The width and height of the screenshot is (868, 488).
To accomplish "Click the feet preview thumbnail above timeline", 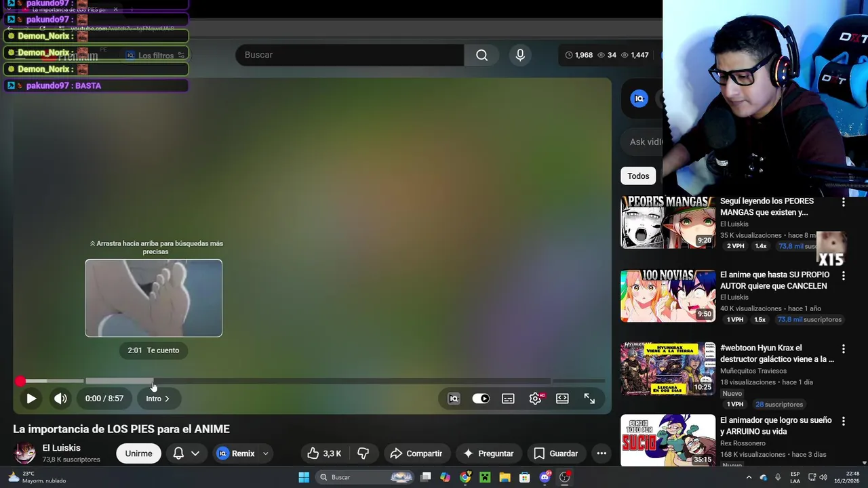I will click(x=153, y=298).
